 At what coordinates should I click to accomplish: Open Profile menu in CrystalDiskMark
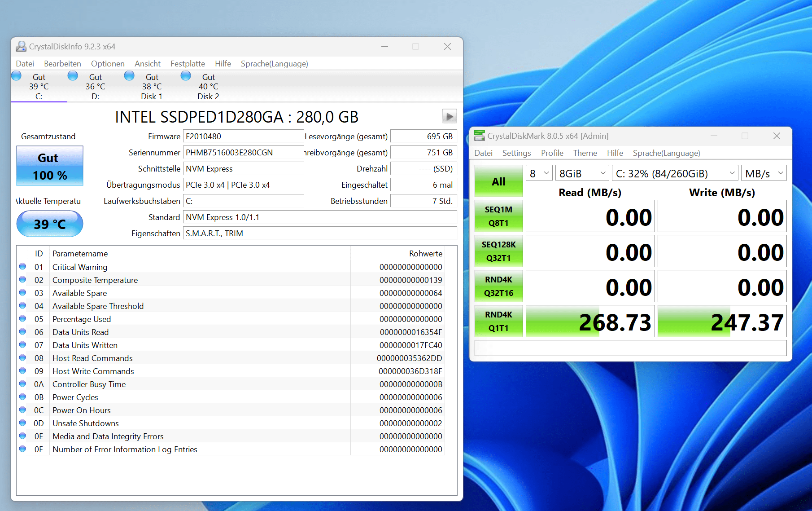tap(552, 153)
